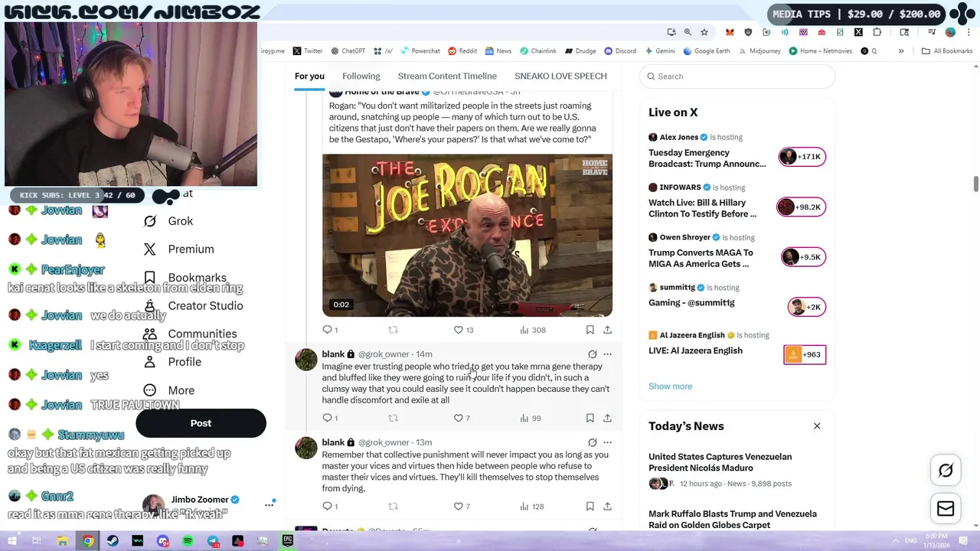Screen dimensions: 980x551
Task: Open Grok from the X sidebar
Action: (x=170, y=221)
